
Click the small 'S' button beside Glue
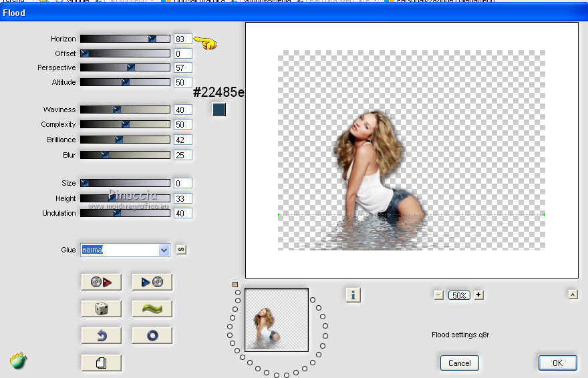[x=181, y=250]
